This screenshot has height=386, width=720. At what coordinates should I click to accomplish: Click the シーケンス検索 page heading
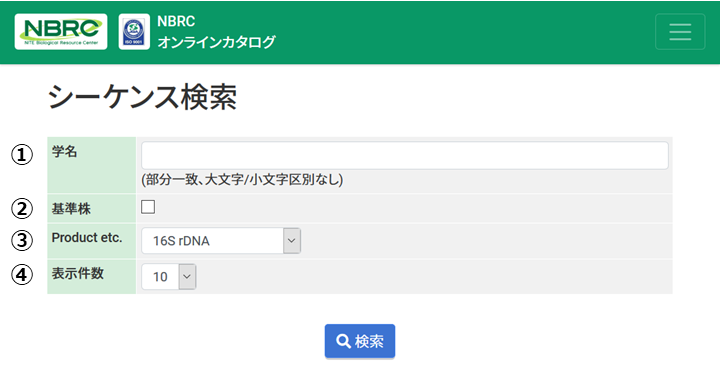click(x=142, y=97)
